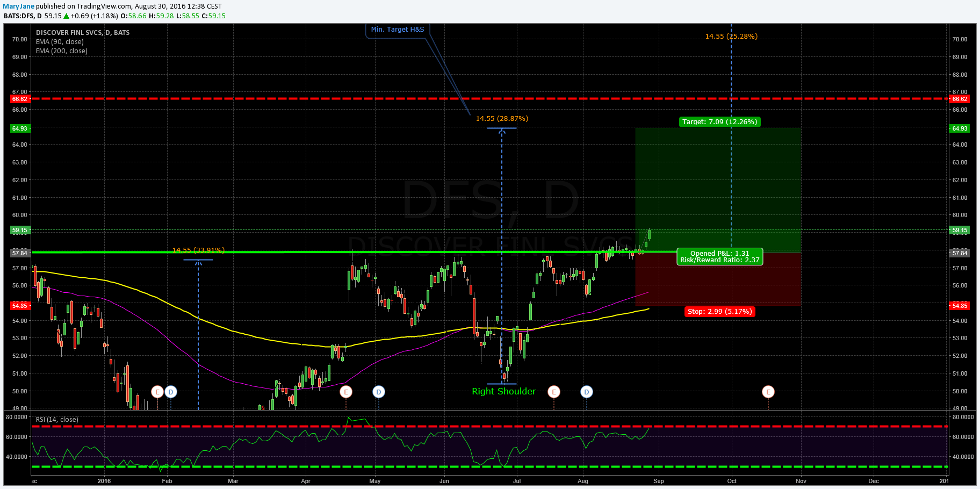
Task: Open the earnings E marker in July
Action: coord(554,392)
